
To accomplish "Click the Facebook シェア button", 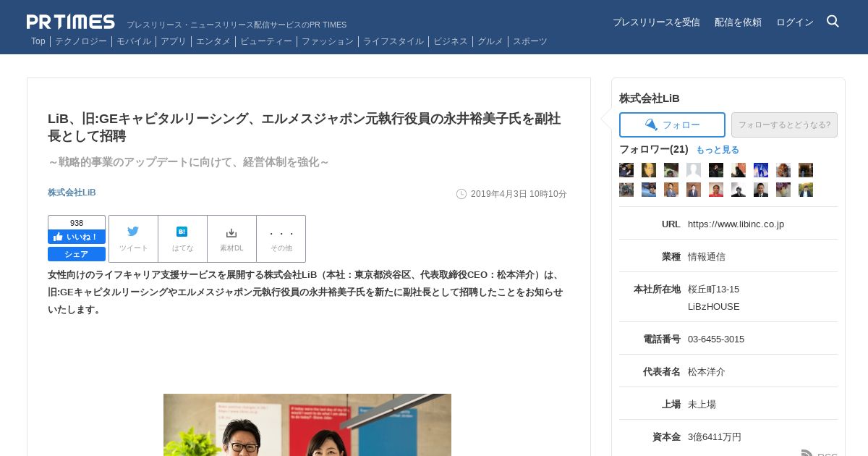I will pyautogui.click(x=77, y=254).
